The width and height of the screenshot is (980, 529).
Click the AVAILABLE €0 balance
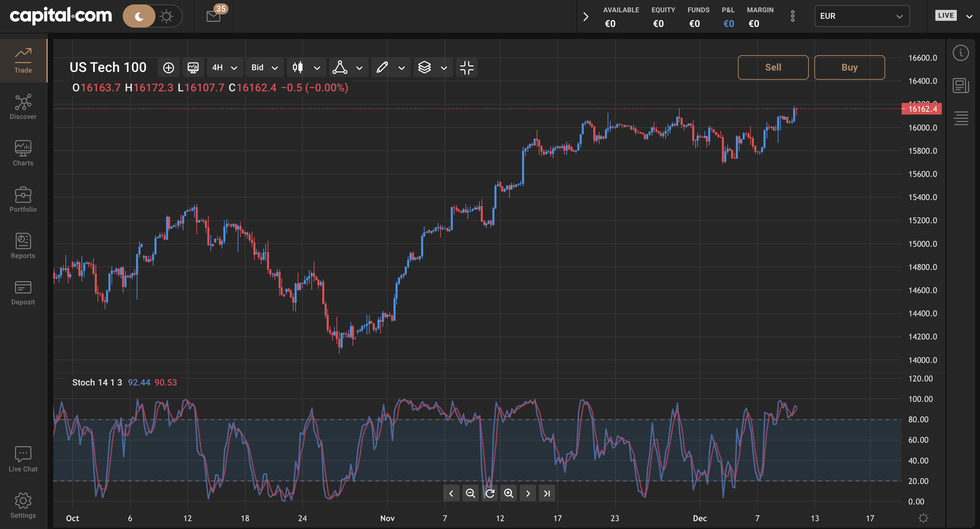pyautogui.click(x=610, y=24)
